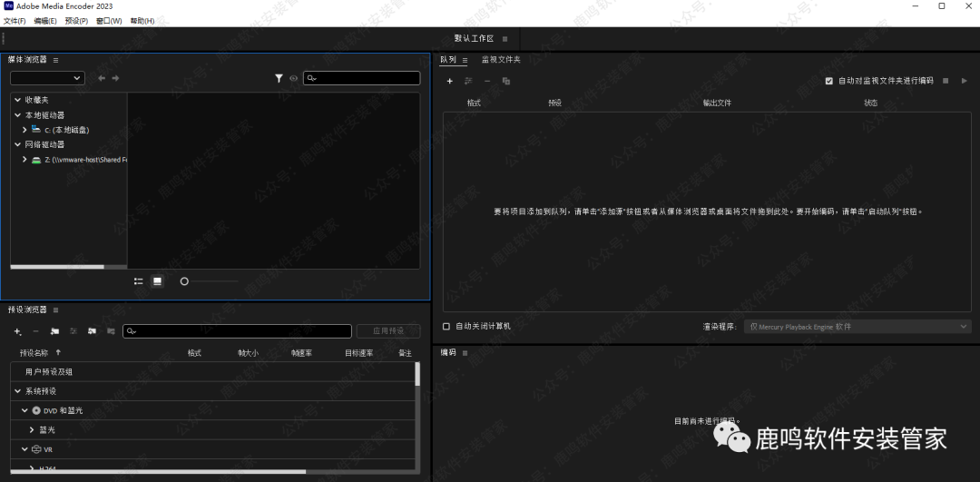Click the queue settings sliders icon beside add source

[468, 82]
